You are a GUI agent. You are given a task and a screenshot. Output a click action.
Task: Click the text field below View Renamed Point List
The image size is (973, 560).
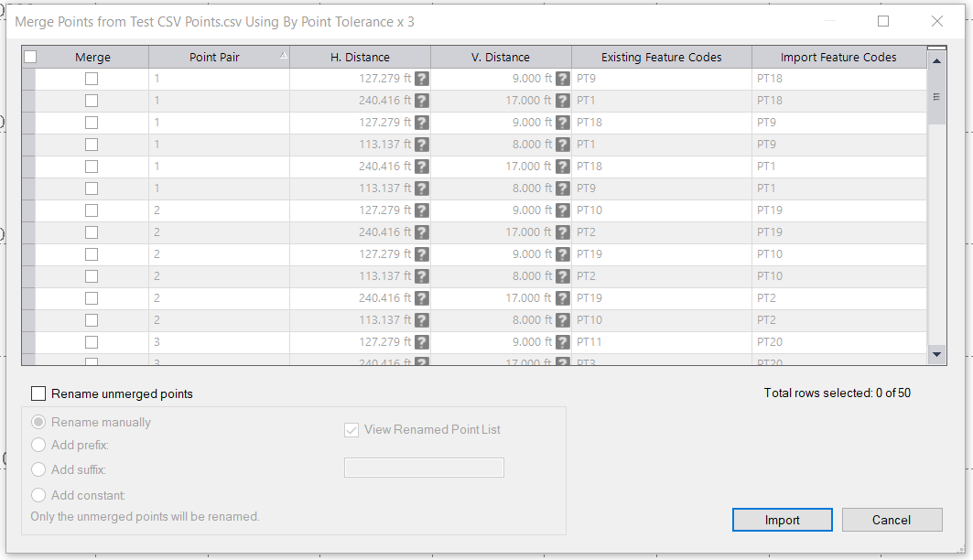[x=424, y=468]
